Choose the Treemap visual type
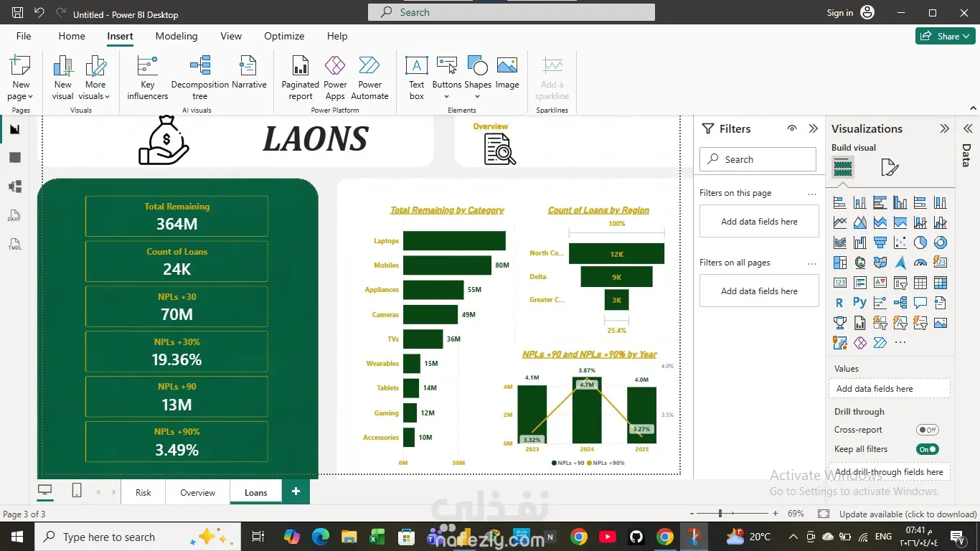Screen dimensions: 980x551 [840, 263]
